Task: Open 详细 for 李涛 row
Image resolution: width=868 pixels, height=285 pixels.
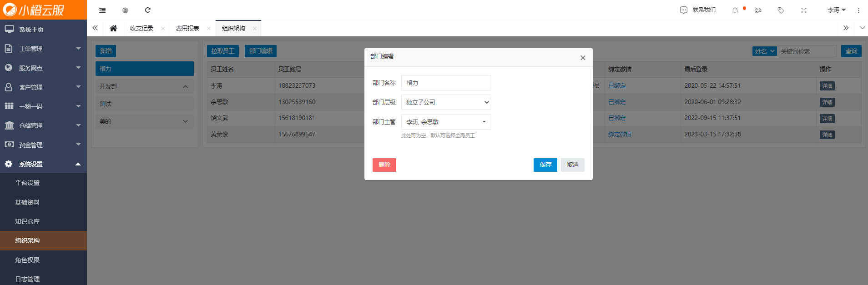Action: [827, 86]
